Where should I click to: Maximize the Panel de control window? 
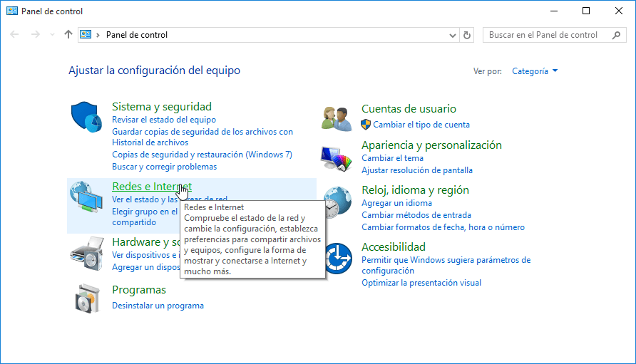pyautogui.click(x=586, y=11)
